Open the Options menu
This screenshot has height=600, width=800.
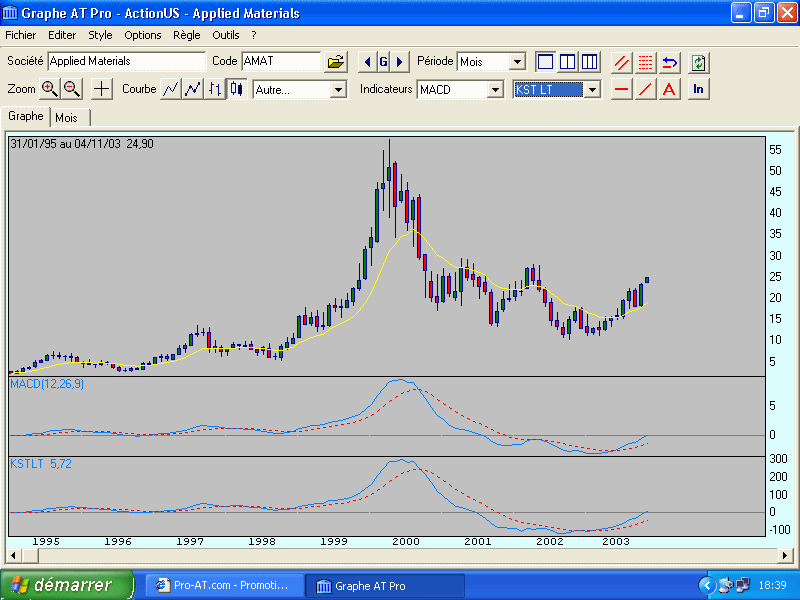[142, 35]
